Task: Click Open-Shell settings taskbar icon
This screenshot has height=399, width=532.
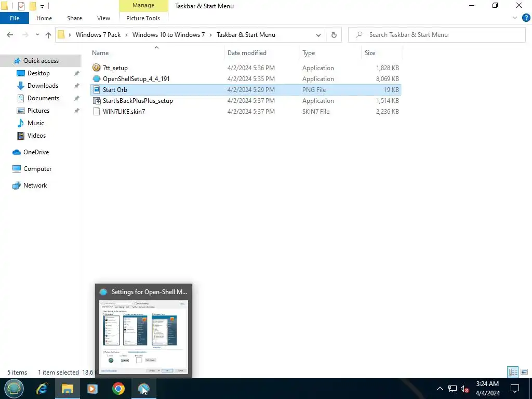Action: tap(143, 389)
